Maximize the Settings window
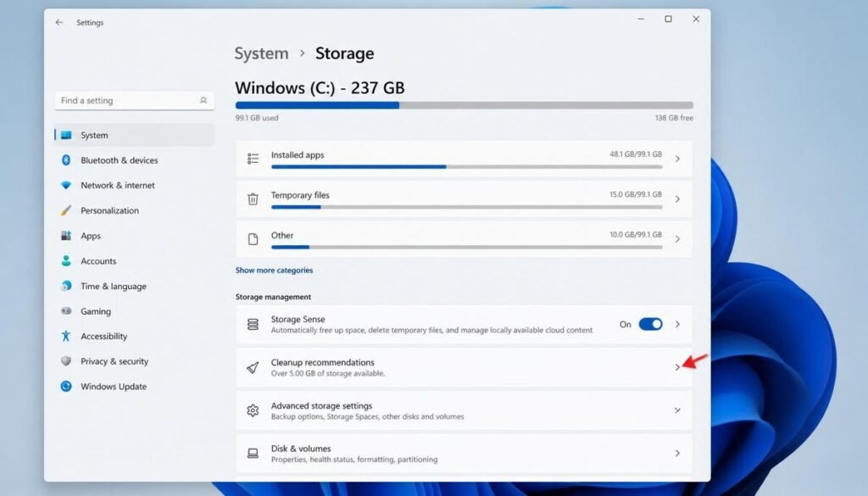868x496 pixels. point(668,19)
